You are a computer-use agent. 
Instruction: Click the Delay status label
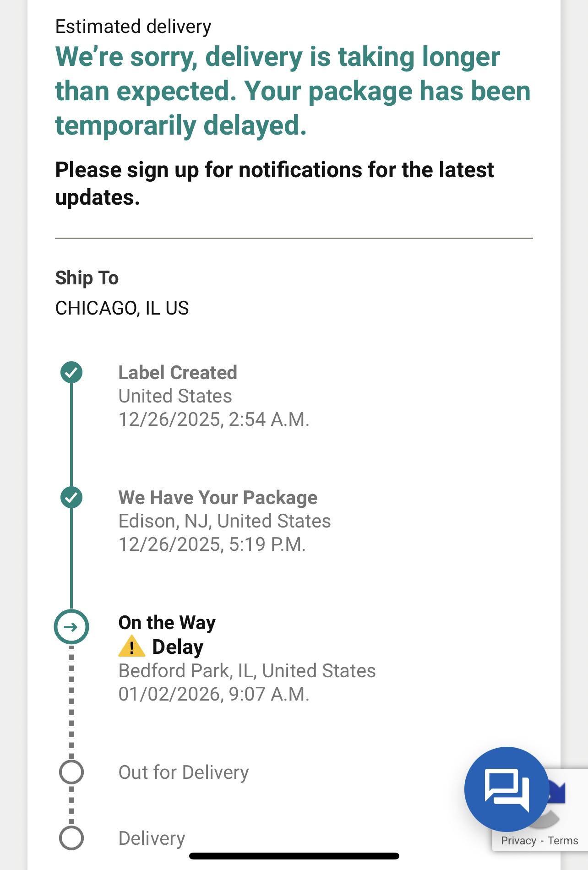(x=178, y=647)
